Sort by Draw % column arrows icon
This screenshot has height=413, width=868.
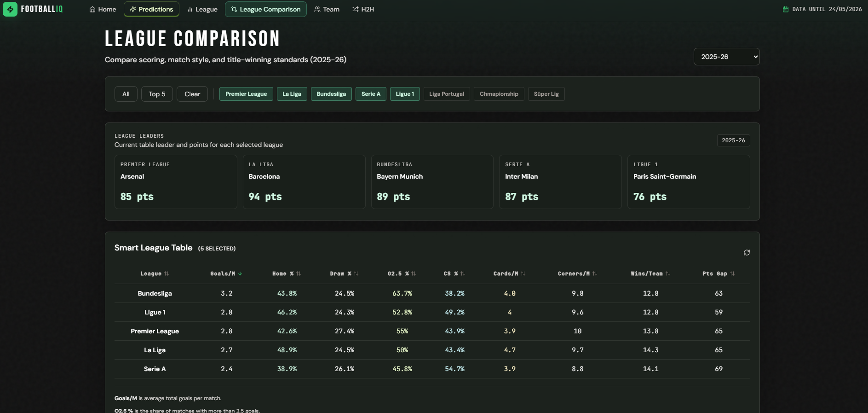click(356, 273)
